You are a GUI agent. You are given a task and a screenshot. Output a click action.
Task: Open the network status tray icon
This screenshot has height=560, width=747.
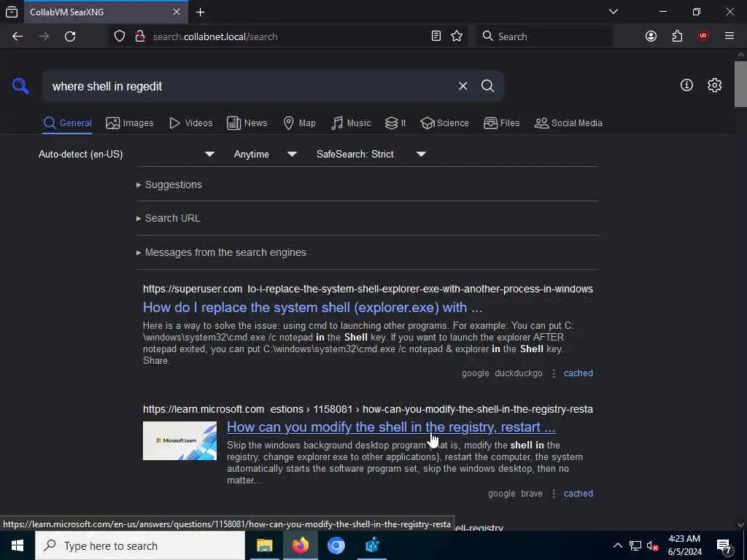click(x=635, y=545)
